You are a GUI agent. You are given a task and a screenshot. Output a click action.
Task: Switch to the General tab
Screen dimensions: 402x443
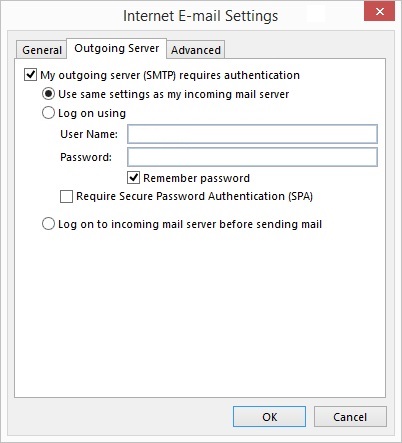click(41, 50)
